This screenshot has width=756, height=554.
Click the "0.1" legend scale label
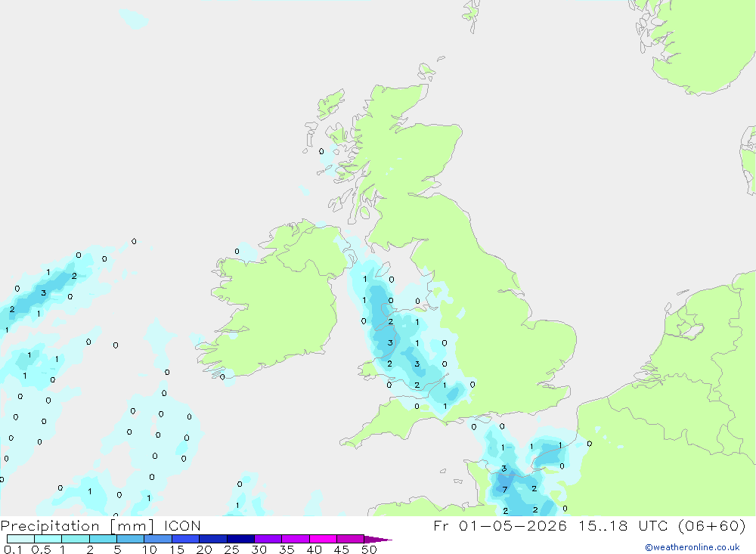(x=13, y=549)
